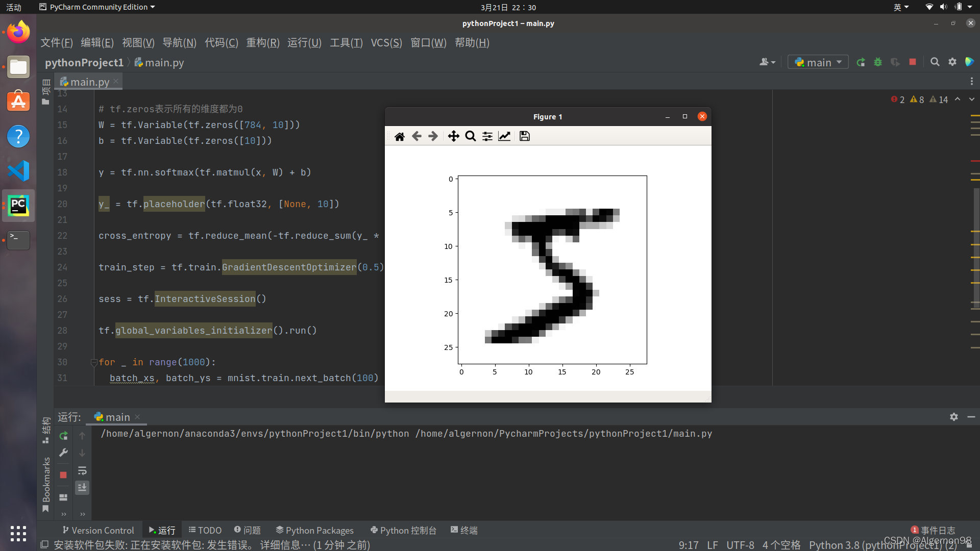
Task: Open TODO tool window
Action: 205,531
